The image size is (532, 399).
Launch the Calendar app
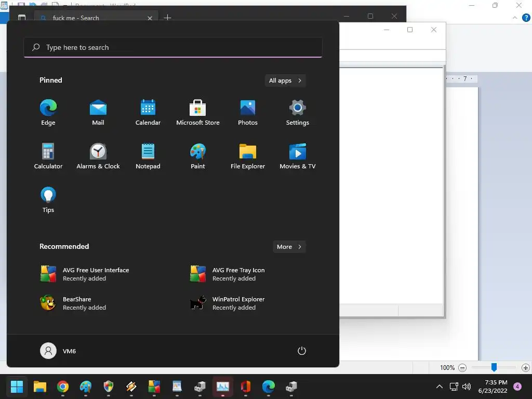click(148, 113)
